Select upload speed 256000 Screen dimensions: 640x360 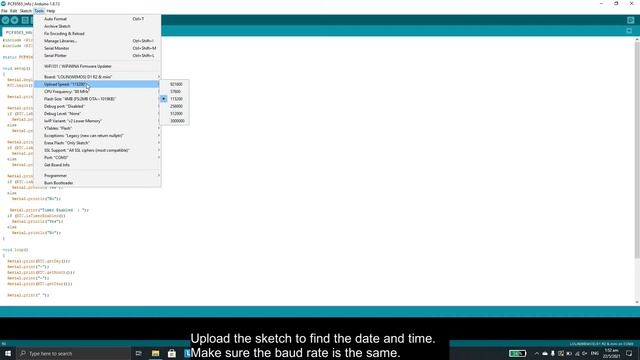tap(174, 106)
